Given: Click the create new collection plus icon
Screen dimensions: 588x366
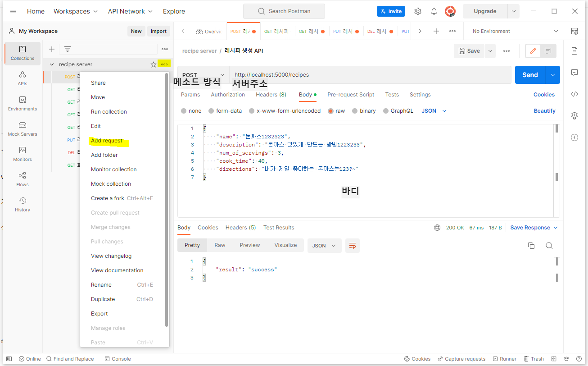Looking at the screenshot, I should point(52,49).
